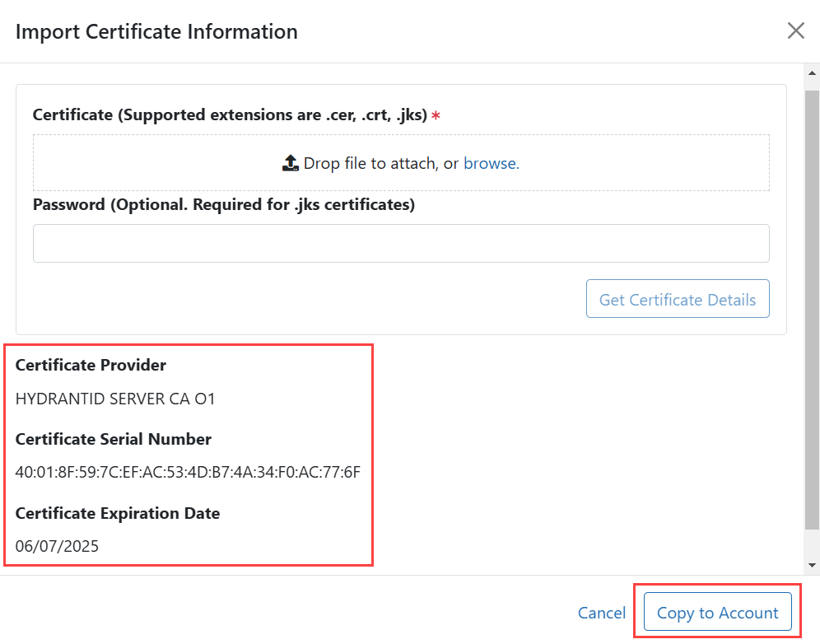Image resolution: width=820 pixels, height=644 pixels.
Task: Click the vertical scrollbar thumb
Action: (x=812, y=310)
